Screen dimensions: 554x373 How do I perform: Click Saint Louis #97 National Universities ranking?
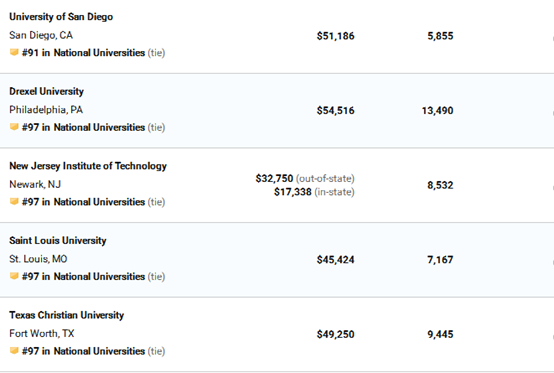83,276
